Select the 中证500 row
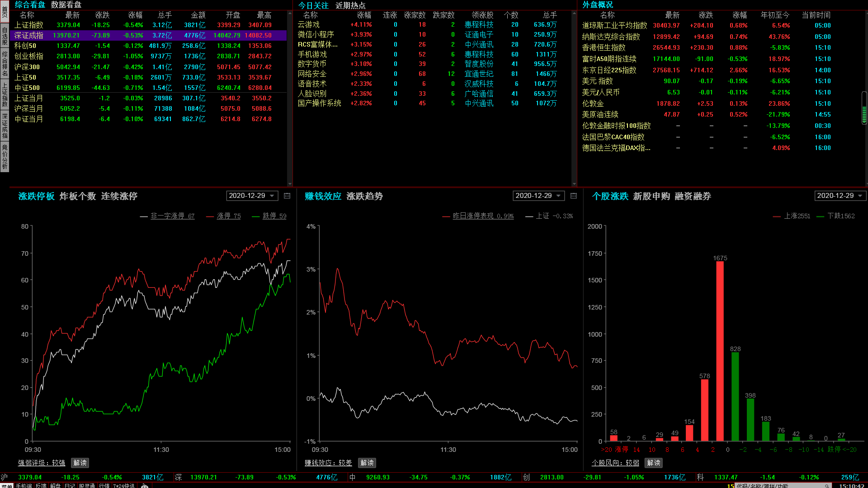 (x=148, y=88)
